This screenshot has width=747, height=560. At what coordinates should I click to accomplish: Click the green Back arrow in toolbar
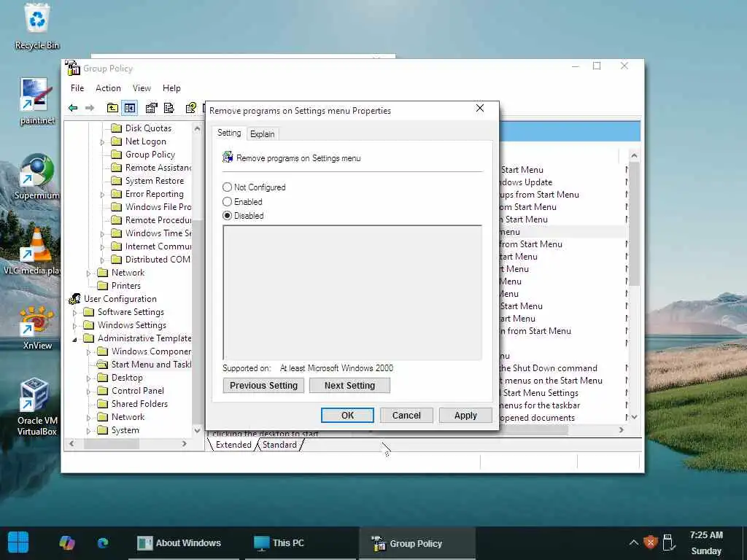pos(73,108)
